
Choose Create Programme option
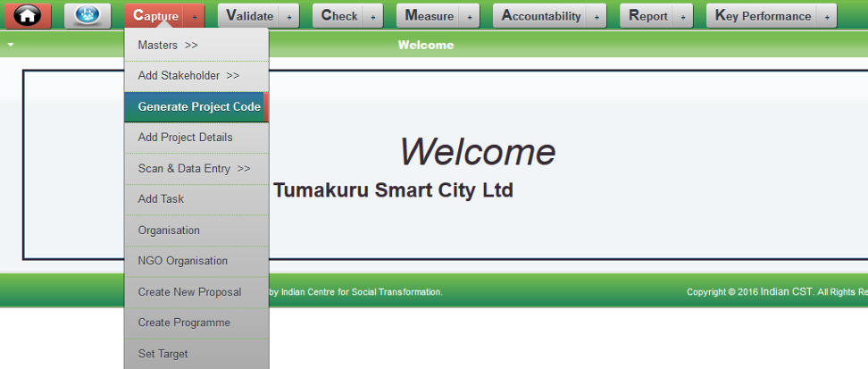pyautogui.click(x=184, y=323)
